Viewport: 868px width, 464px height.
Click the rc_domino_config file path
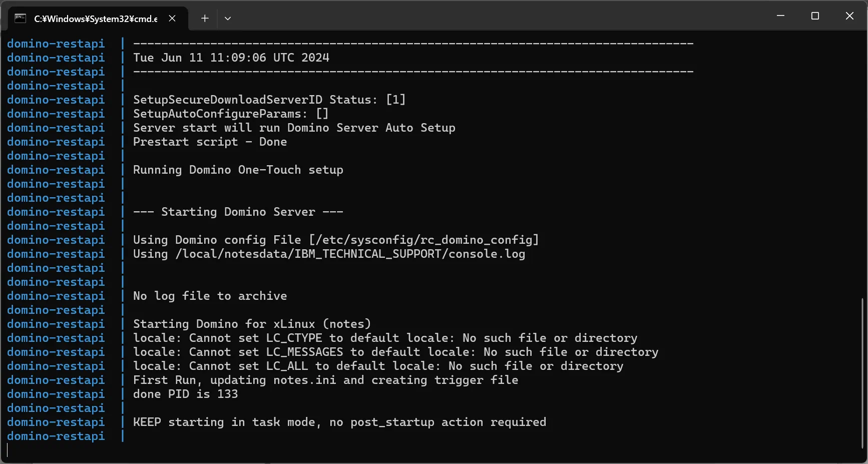[424, 240]
